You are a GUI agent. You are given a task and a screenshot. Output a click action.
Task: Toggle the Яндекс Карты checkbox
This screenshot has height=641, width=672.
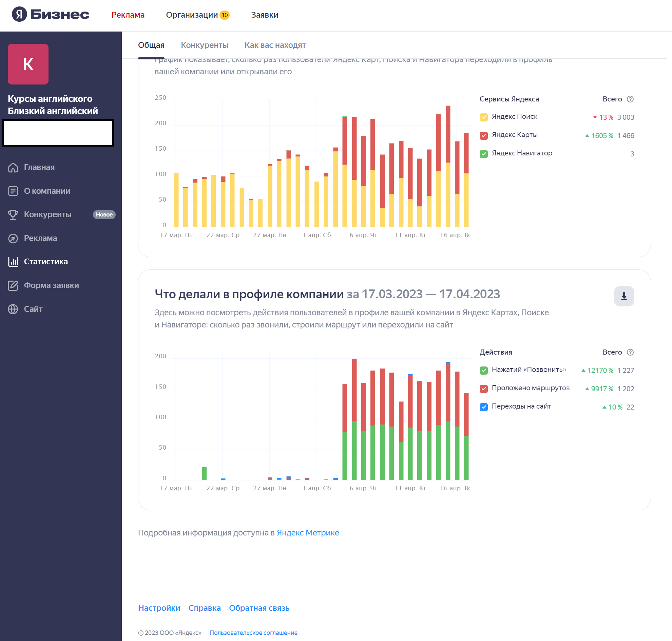coord(483,136)
